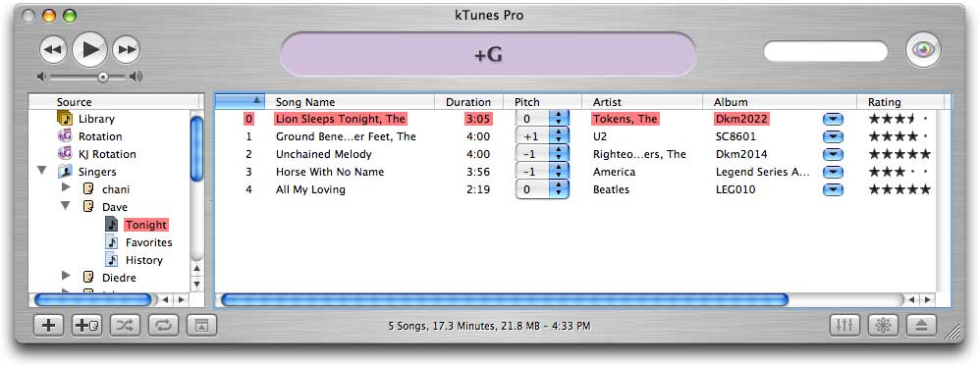The width and height of the screenshot is (980, 366).
Task: Open album dropdown for Dkm2022
Action: 833,120
